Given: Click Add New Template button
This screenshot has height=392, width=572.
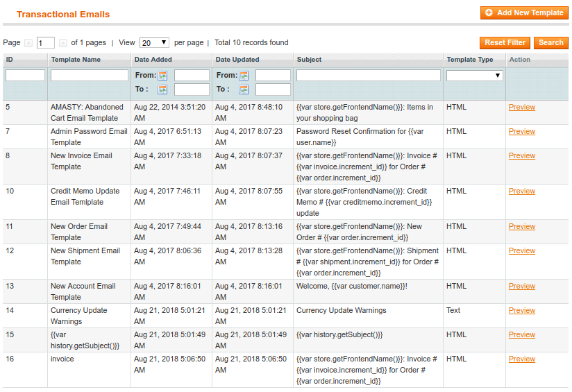Looking at the screenshot, I should [x=524, y=12].
